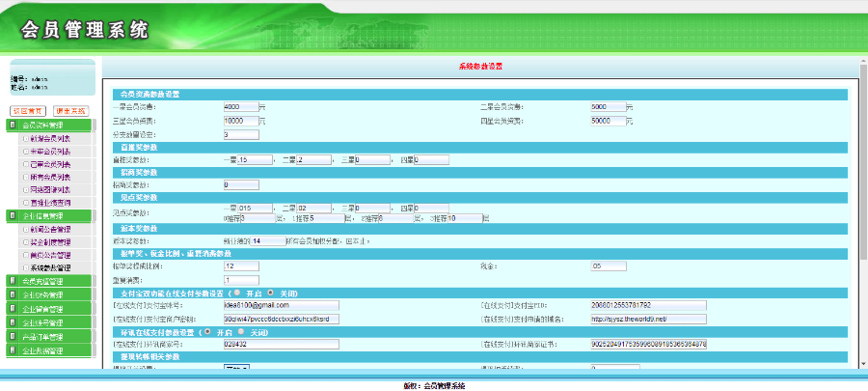Click the 退出系统 button

pos(70,111)
